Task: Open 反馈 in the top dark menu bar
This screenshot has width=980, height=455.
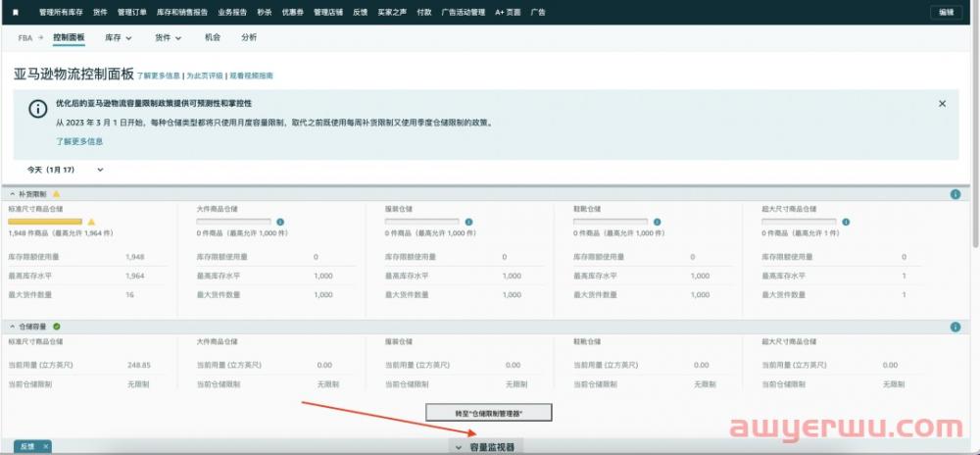Action: pyautogui.click(x=360, y=12)
